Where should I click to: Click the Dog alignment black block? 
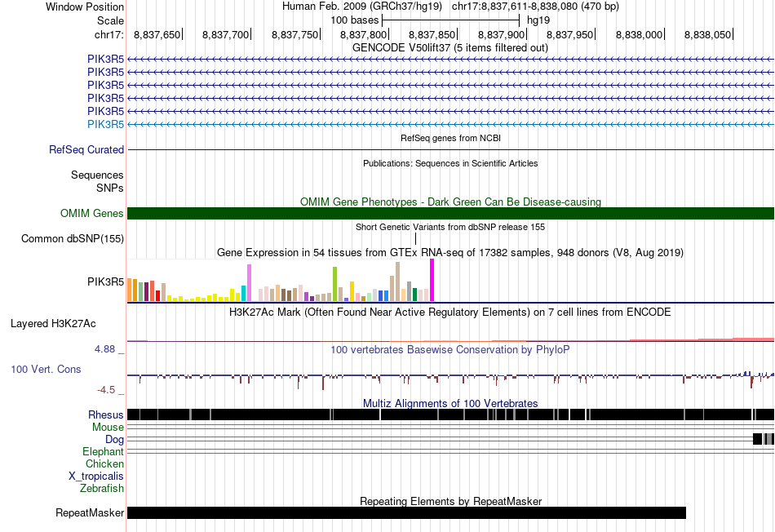pos(757,439)
